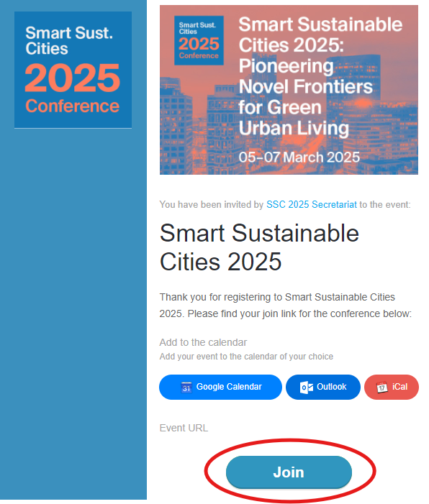The height and width of the screenshot is (504, 429).
Task: Click the Join button
Action: point(289,472)
